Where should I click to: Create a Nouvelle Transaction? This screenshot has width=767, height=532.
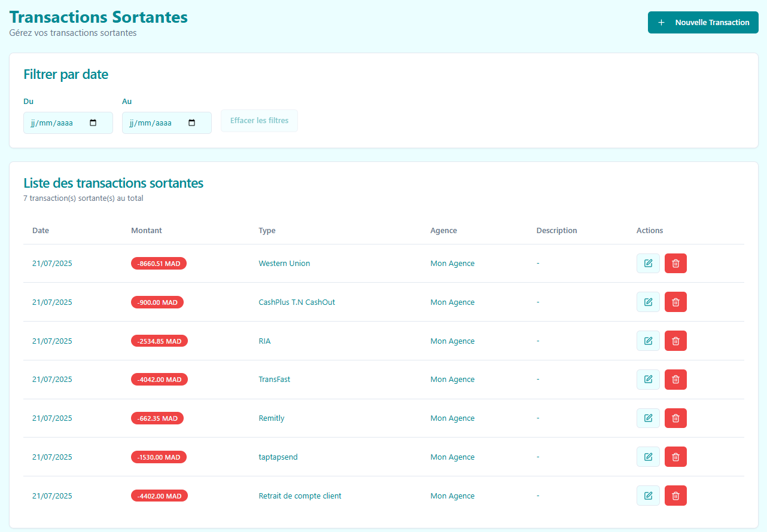tap(703, 23)
